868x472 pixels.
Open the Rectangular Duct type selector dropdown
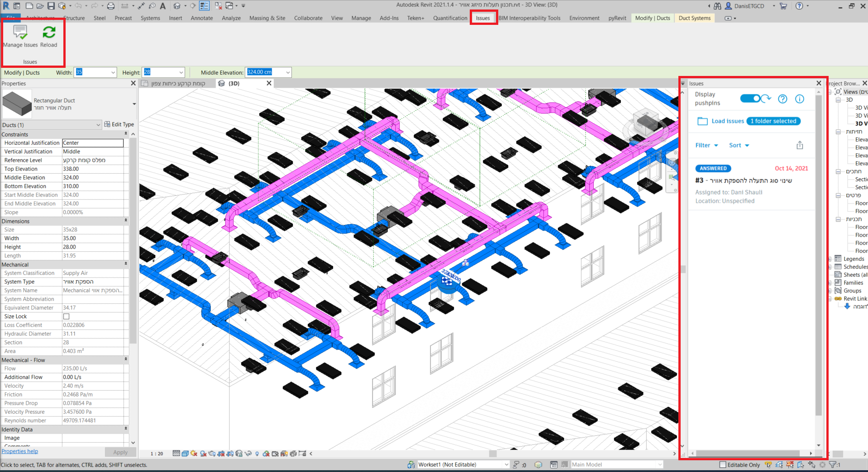[134, 104]
